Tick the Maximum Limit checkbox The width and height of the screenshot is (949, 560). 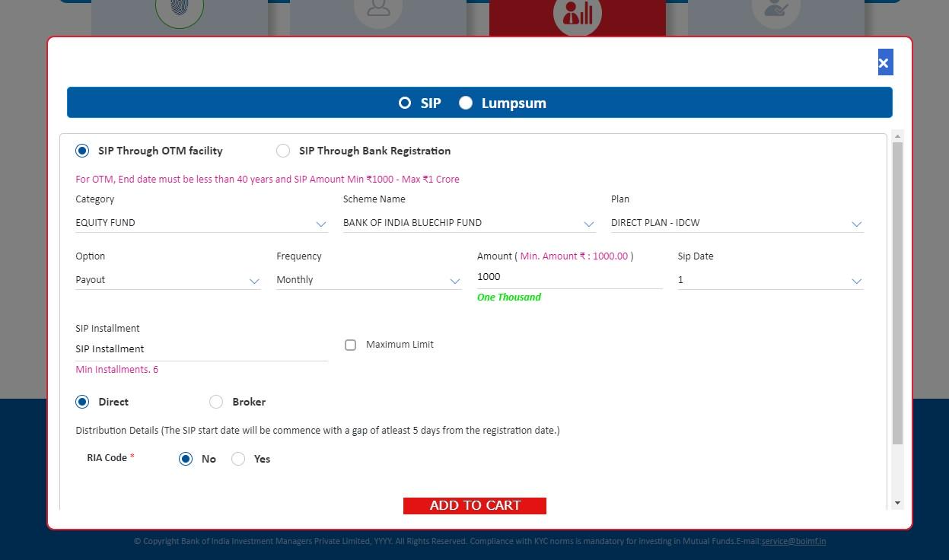(x=350, y=345)
